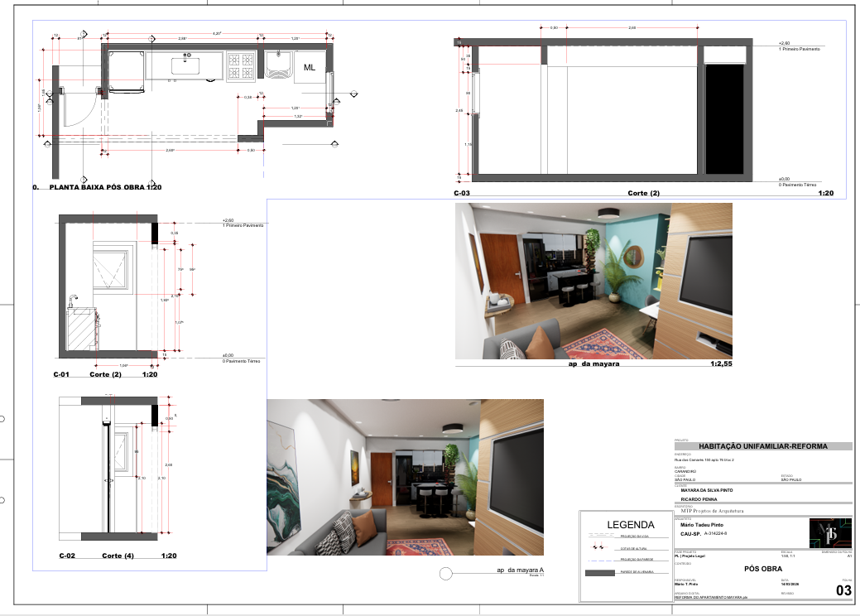This screenshot has width=860, height=616.
Task: Click the 'Corte (2)' title beside C-01
Action: pos(105,374)
